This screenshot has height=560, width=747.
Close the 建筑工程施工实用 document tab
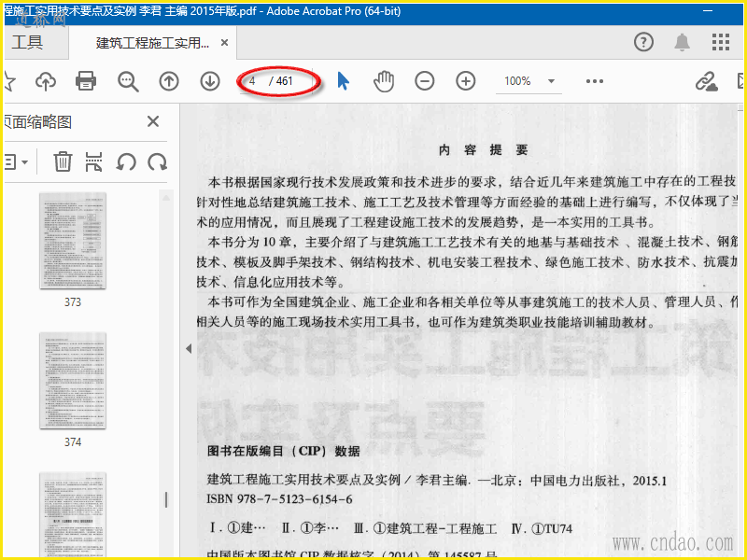pyautogui.click(x=224, y=43)
